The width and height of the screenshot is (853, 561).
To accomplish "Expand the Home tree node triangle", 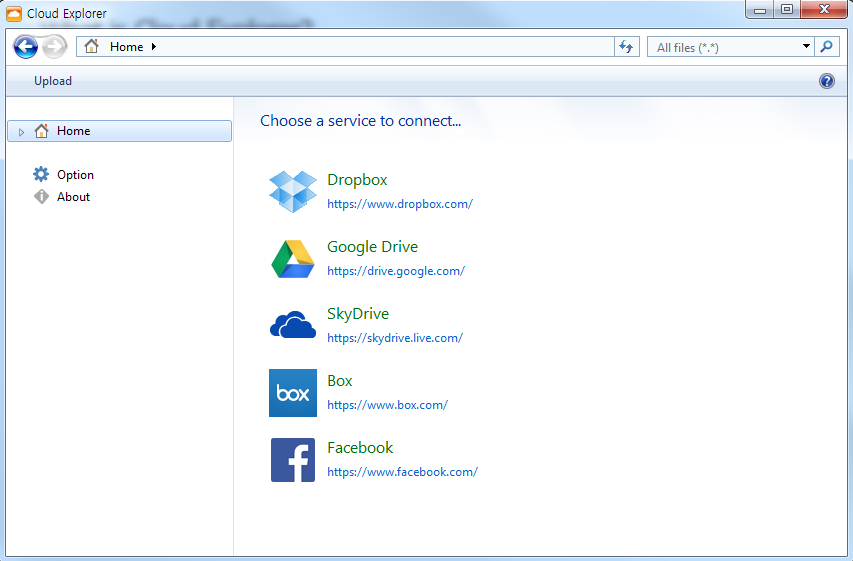I will (x=21, y=132).
